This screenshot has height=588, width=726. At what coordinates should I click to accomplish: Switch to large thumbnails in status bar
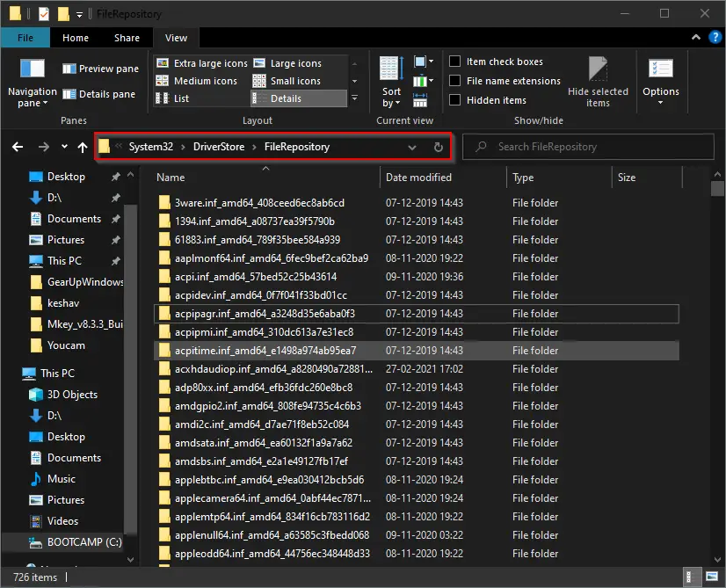point(712,577)
